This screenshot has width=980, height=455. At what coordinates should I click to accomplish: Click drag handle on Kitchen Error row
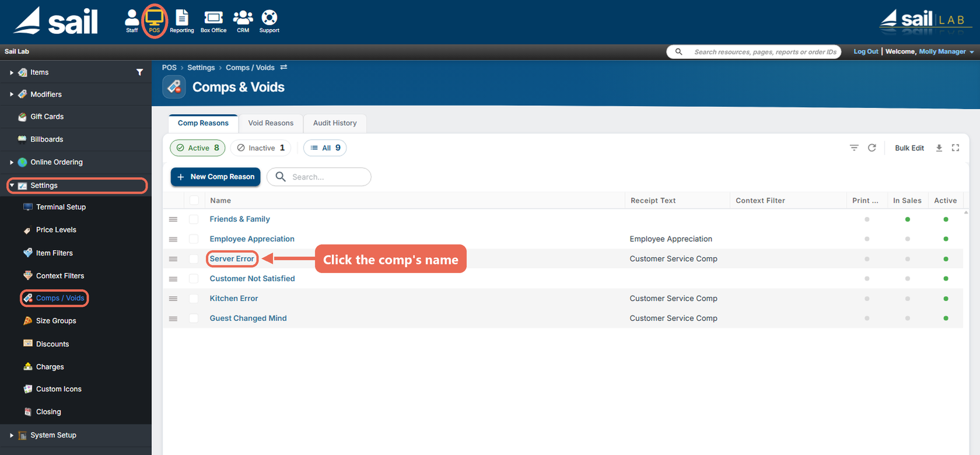coord(173,299)
